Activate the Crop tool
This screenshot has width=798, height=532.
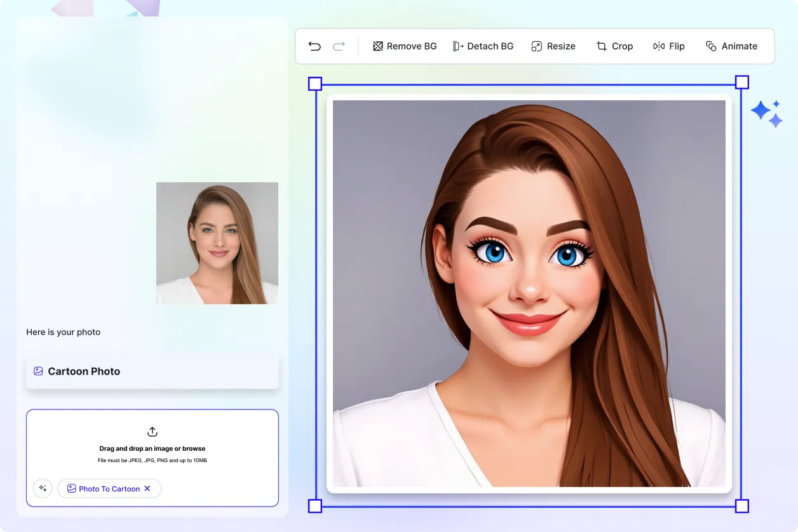click(614, 46)
